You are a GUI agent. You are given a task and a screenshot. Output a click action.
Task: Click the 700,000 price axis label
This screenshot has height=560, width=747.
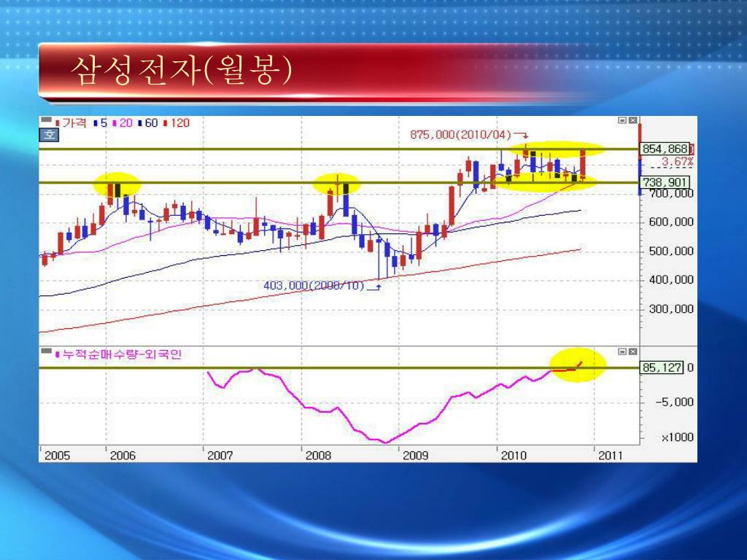click(671, 193)
